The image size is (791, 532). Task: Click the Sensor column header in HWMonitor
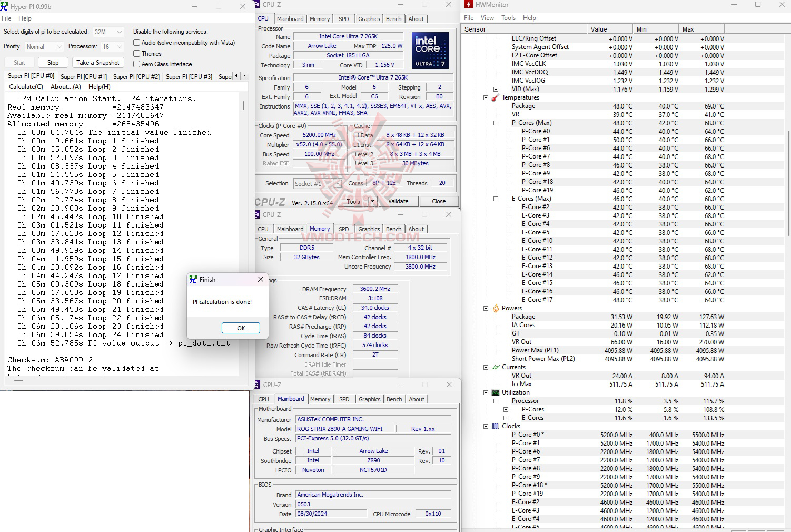tap(524, 29)
